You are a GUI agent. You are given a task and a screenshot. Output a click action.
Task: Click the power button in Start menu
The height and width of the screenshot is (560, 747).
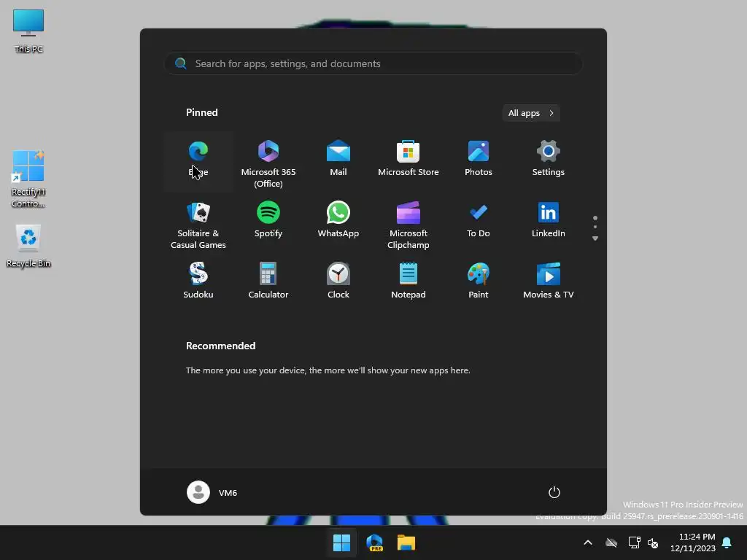click(x=554, y=492)
